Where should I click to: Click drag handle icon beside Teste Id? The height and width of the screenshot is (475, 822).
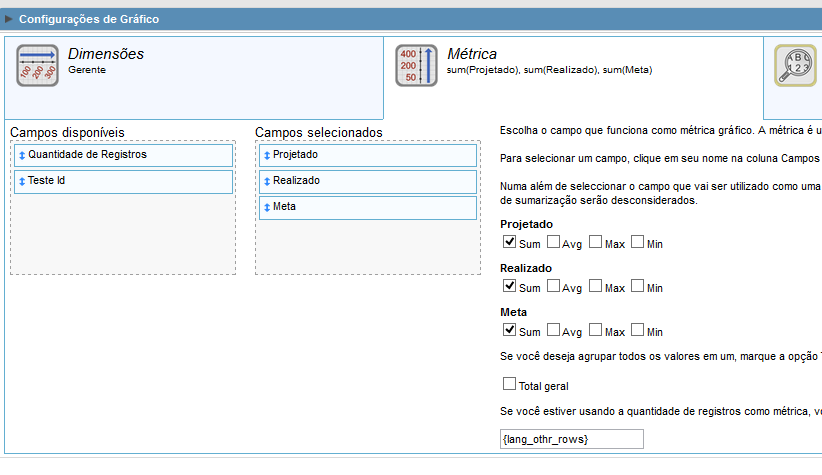click(x=22, y=182)
